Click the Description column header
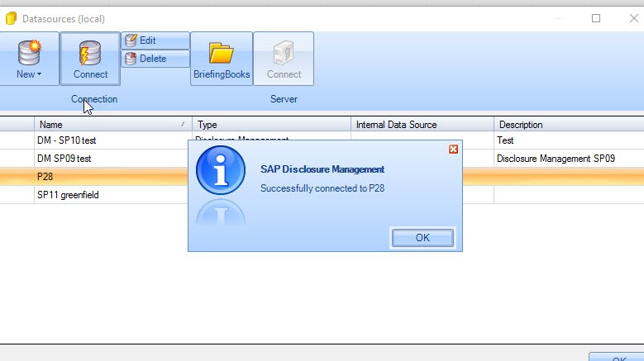This screenshot has width=644, height=361. click(569, 124)
